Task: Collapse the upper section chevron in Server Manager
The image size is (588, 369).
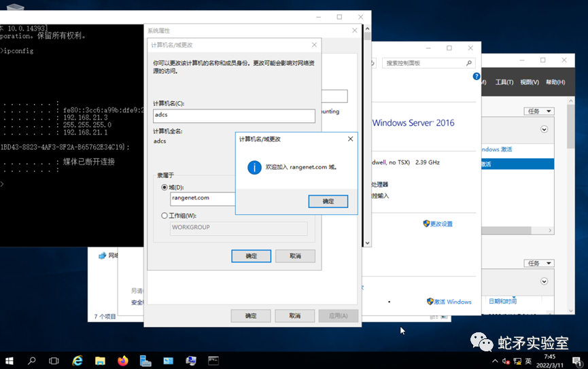Action: point(544,129)
